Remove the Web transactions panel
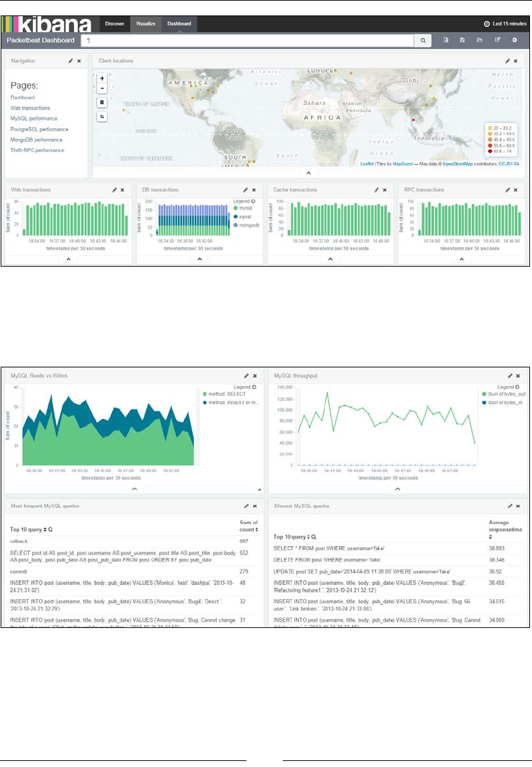The height and width of the screenshot is (767, 532). click(x=122, y=190)
